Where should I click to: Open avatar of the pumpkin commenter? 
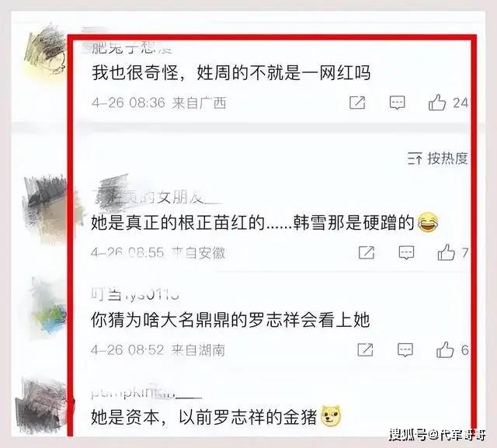point(43,405)
